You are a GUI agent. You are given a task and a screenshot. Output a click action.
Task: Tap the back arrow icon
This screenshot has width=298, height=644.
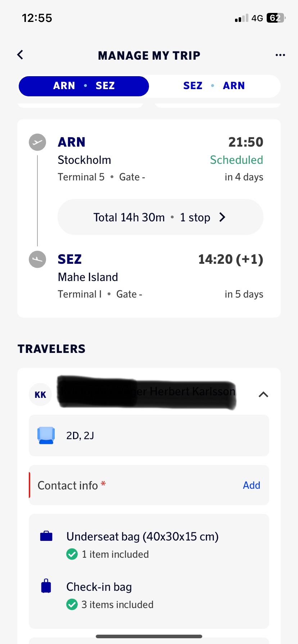coord(20,55)
